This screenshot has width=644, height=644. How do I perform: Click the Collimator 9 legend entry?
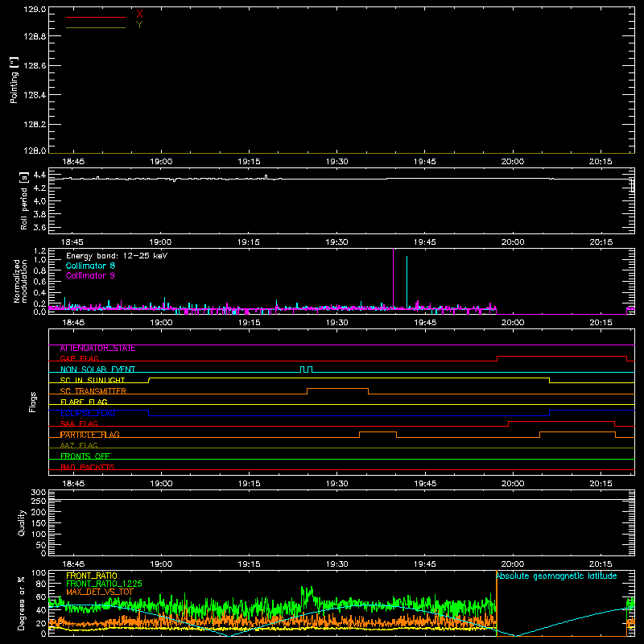pos(90,275)
